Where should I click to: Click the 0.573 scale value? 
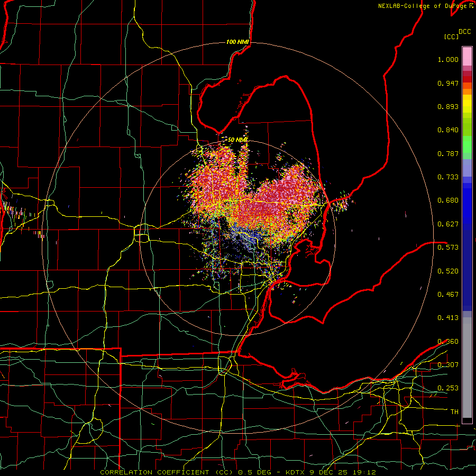[x=448, y=248]
